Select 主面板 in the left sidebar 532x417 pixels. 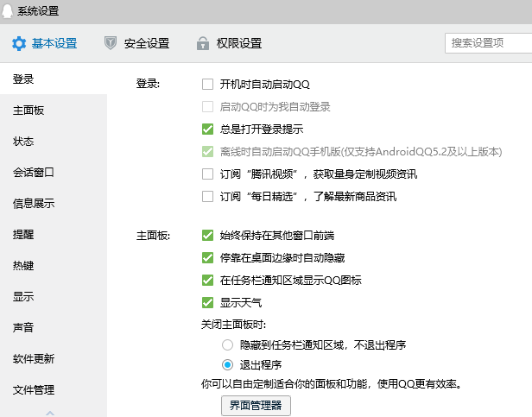(x=54, y=111)
